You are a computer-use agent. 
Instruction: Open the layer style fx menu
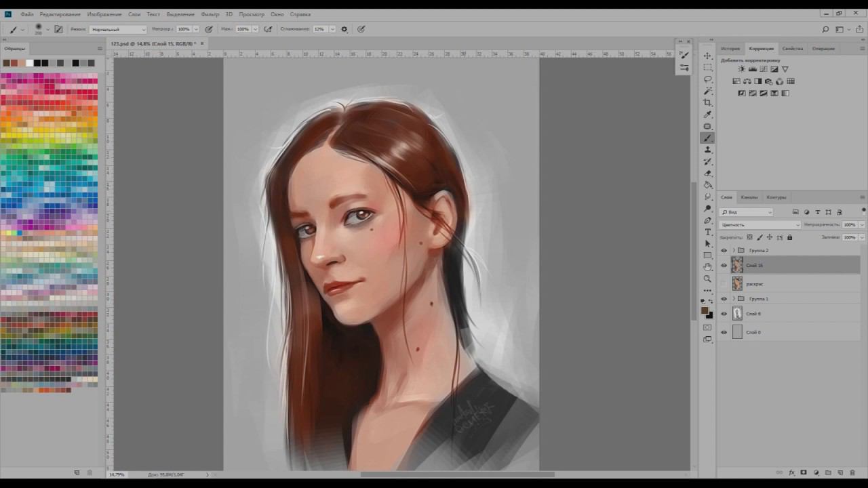(791, 472)
